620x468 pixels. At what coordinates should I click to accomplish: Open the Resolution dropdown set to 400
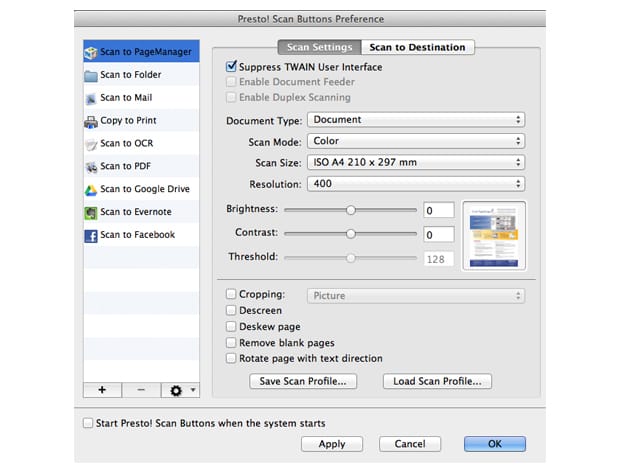point(415,184)
